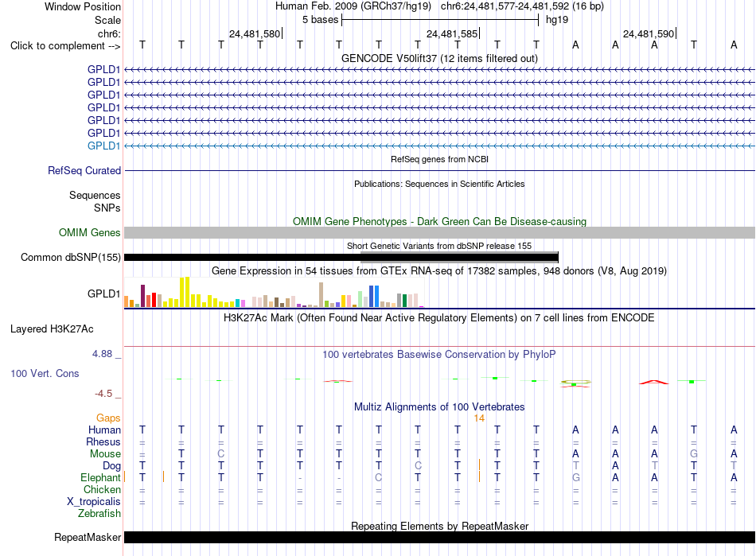Image resolution: width=756 pixels, height=556 pixels.
Task: Open 'Repeating Elements by RepeatMasker' title
Action: [x=439, y=526]
